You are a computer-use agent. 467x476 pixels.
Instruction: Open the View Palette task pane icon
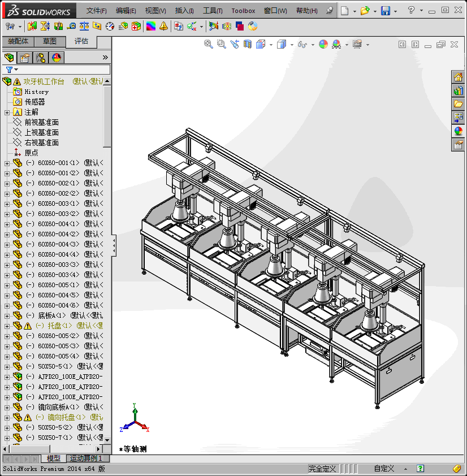tap(458, 118)
